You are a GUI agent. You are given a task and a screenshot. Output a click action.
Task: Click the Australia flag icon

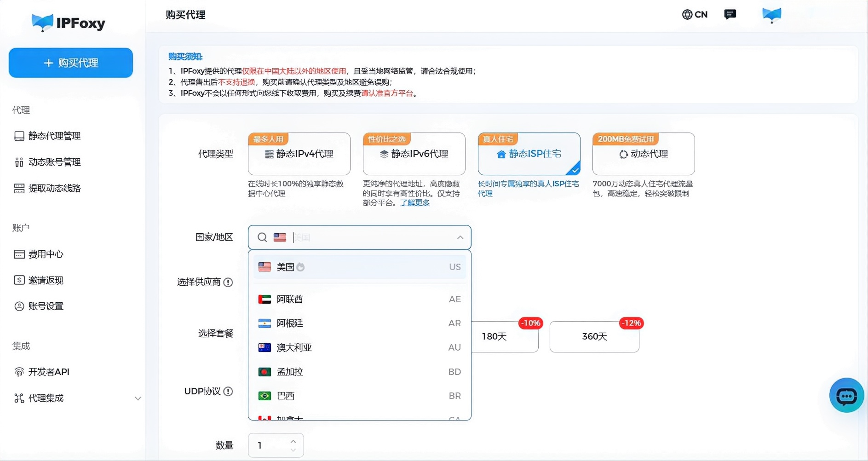(x=264, y=347)
